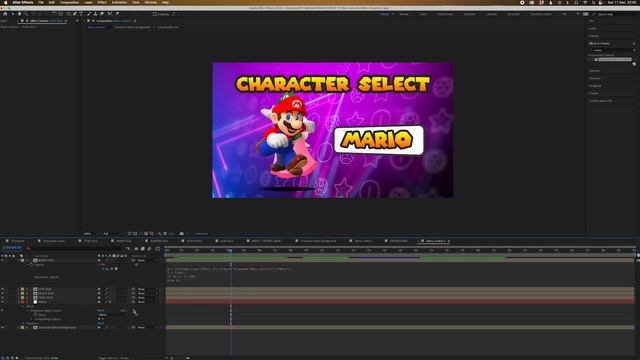Click the Home icon in the toolbar
Viewport: 640px width, 360px height.
(5, 14)
